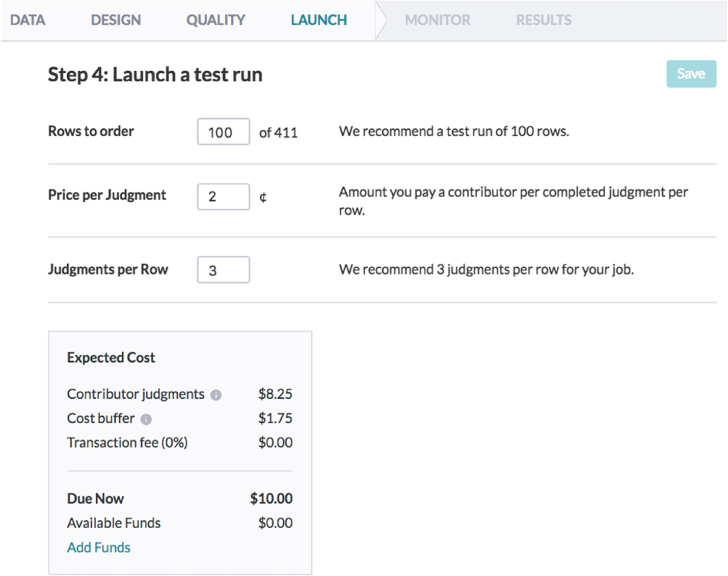
Task: Focus the Rows to order input field
Action: click(224, 132)
